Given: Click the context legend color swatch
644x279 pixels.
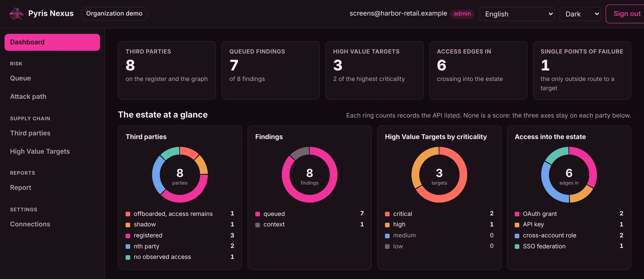Looking at the screenshot, I should click(258, 225).
